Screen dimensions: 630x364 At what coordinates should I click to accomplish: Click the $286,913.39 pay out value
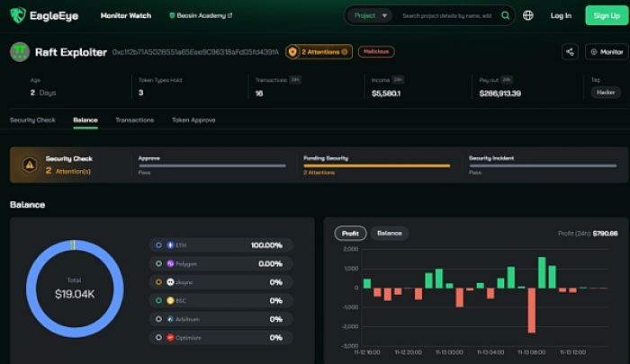pyautogui.click(x=500, y=93)
